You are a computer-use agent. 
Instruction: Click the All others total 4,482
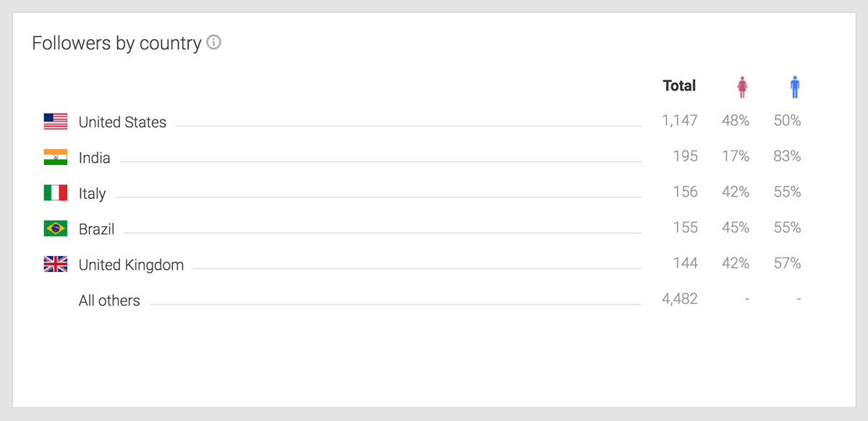coord(679,299)
